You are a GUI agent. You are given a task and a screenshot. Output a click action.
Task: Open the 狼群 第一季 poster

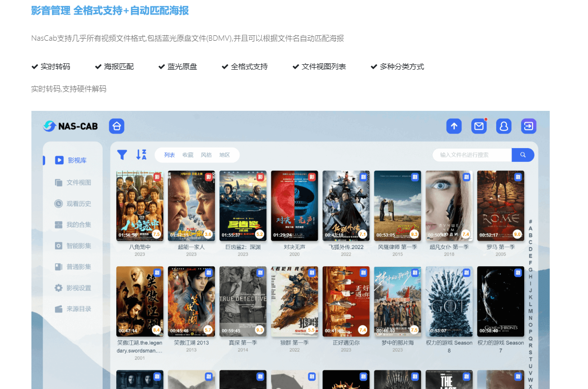pos(294,301)
